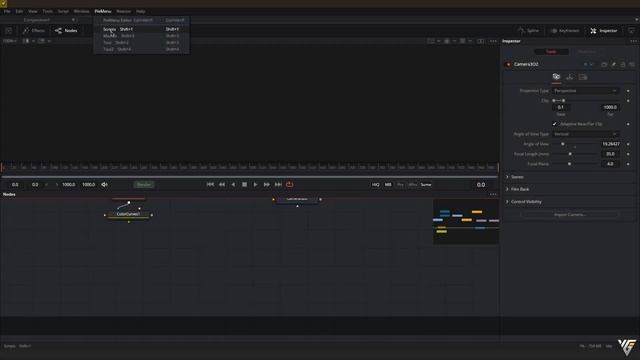The height and width of the screenshot is (360, 640).
Task: Open the Tools menu
Action: [x=48, y=11]
